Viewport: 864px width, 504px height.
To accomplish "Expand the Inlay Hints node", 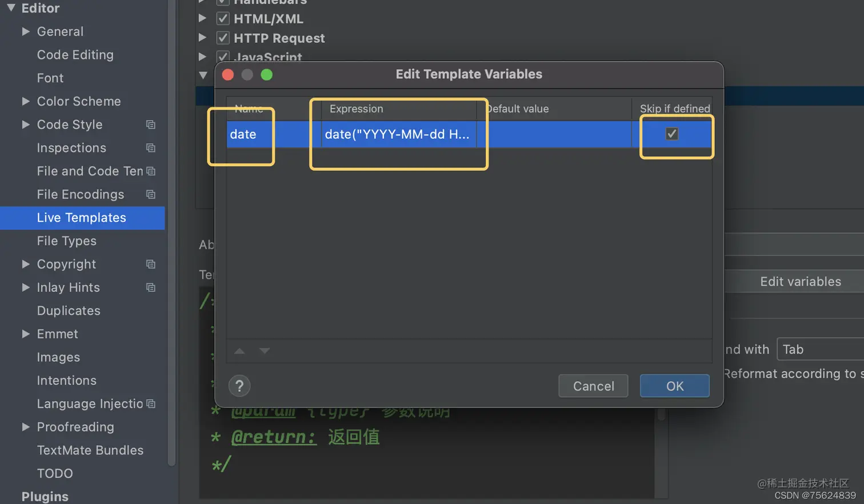I will pos(26,287).
